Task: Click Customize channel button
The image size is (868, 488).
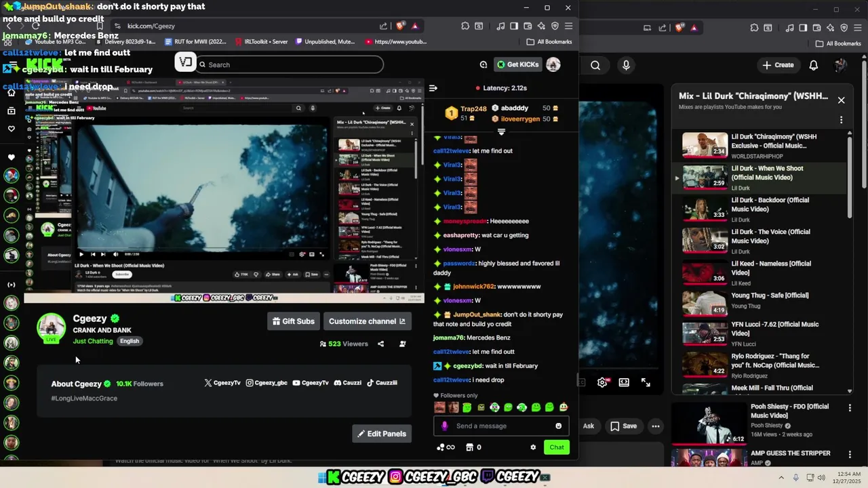Action: [367, 321]
